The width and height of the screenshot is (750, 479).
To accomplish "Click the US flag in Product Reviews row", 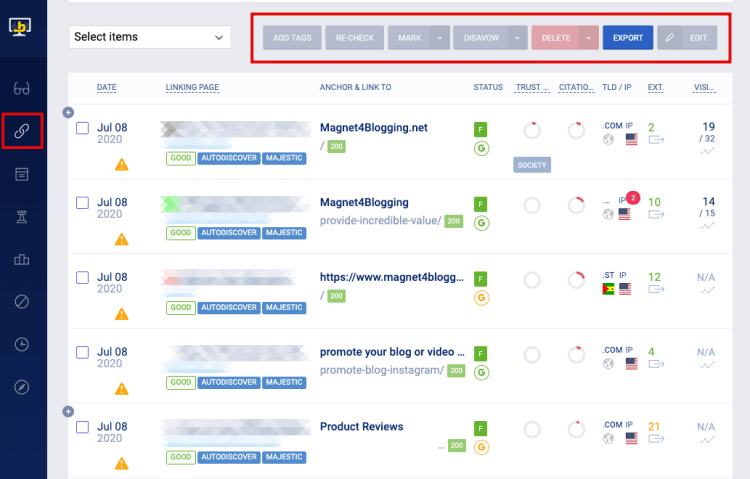I will click(631, 438).
